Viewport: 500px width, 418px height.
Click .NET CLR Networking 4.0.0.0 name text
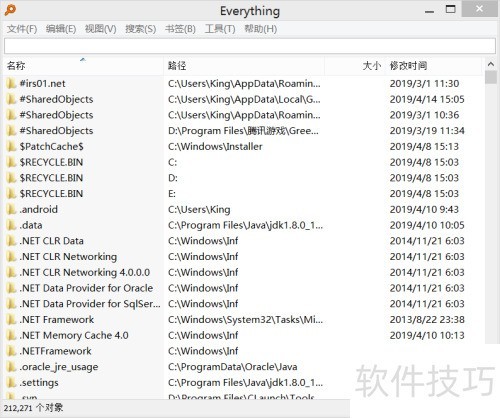(x=85, y=272)
